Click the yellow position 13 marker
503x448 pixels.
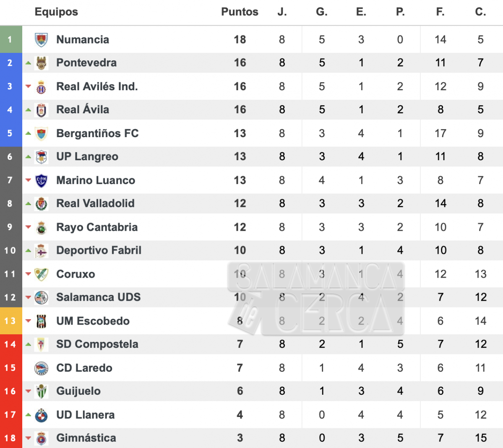[x=11, y=320]
